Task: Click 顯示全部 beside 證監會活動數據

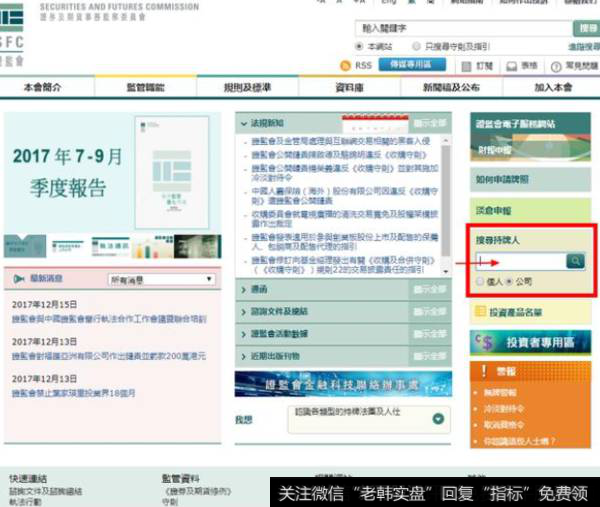Action: point(430,334)
